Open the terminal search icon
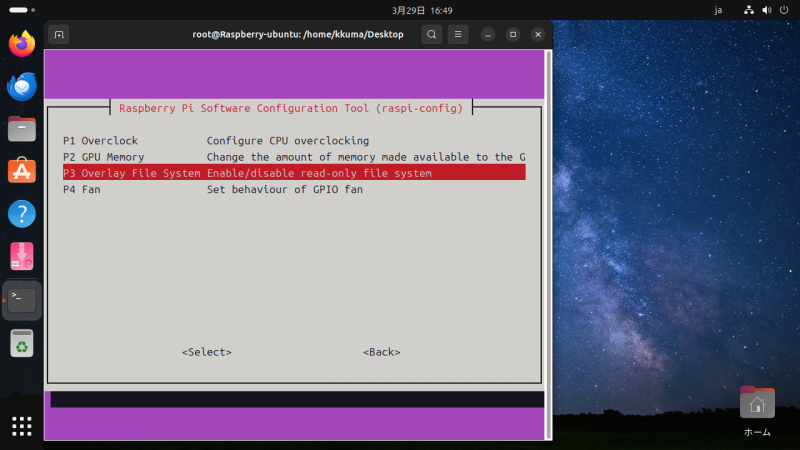Image resolution: width=800 pixels, height=450 pixels. pos(432,34)
